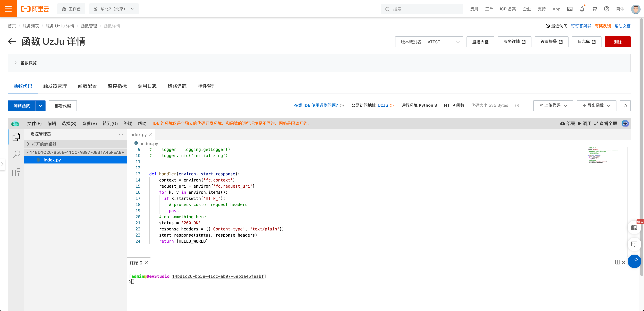This screenshot has height=311, width=644.
Task: Expand the left edge collapsed panel
Action: point(2,165)
